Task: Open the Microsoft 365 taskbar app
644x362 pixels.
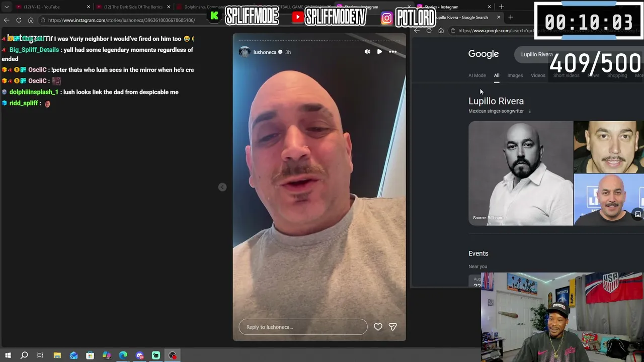Action: (107, 355)
